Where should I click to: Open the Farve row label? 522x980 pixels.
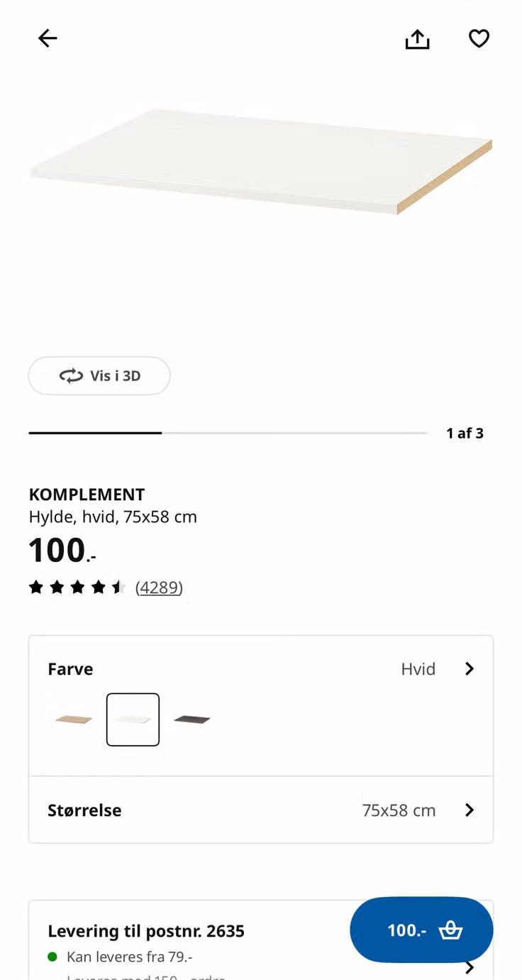pos(70,669)
